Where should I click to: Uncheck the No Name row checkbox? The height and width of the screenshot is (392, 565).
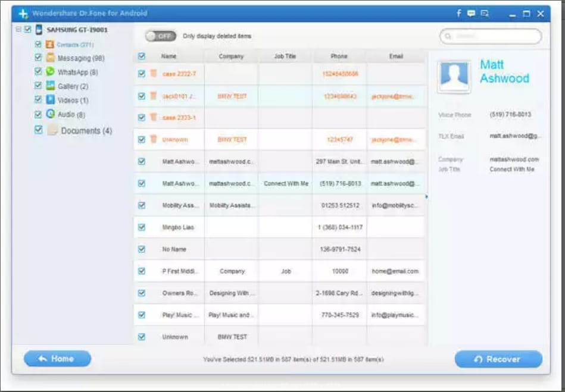pos(142,249)
